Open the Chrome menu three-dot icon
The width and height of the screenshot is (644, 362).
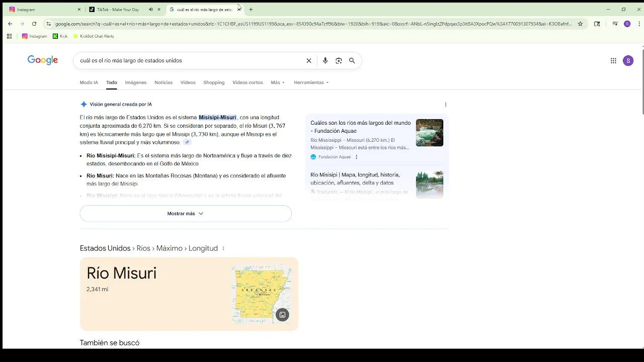(x=639, y=24)
